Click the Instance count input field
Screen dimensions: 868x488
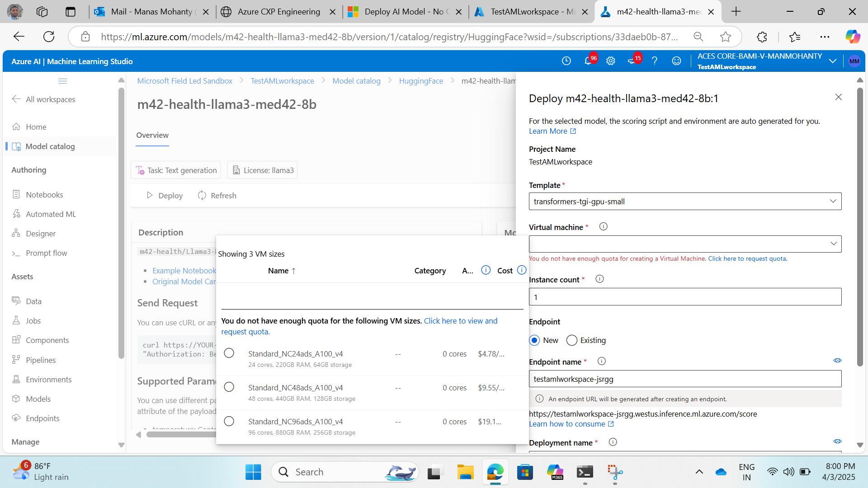point(685,297)
